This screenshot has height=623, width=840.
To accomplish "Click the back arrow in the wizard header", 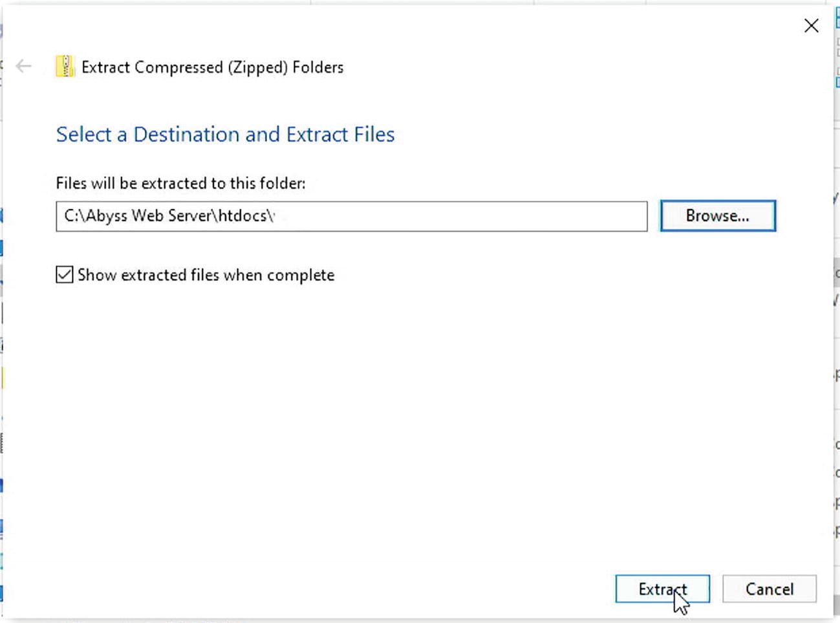I will [24, 66].
